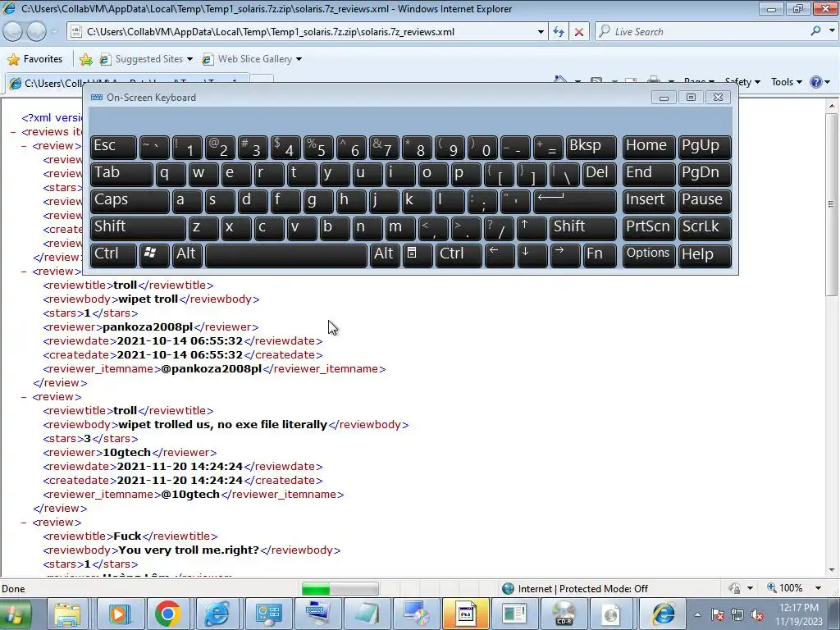Click the Options key on keyboard
Viewport: 840px width, 630px height.
[648, 254]
